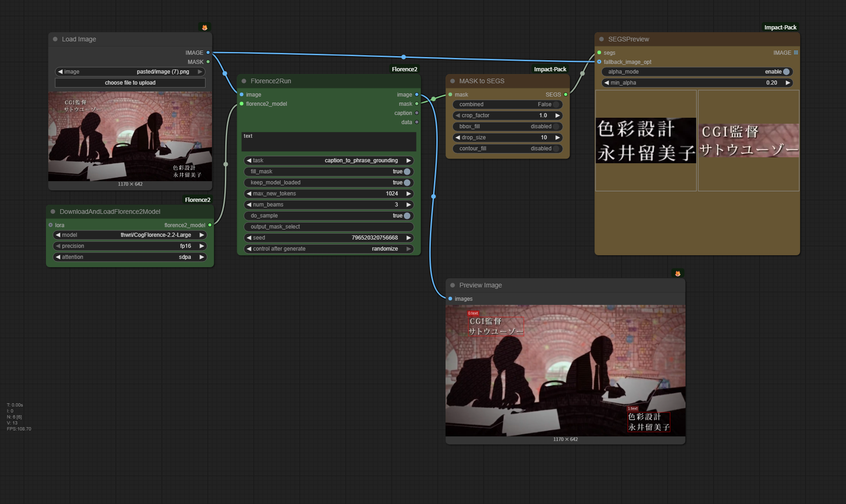The image size is (846, 504).
Task: Click the florence2_model output connector on loader node
Action: pos(210,225)
